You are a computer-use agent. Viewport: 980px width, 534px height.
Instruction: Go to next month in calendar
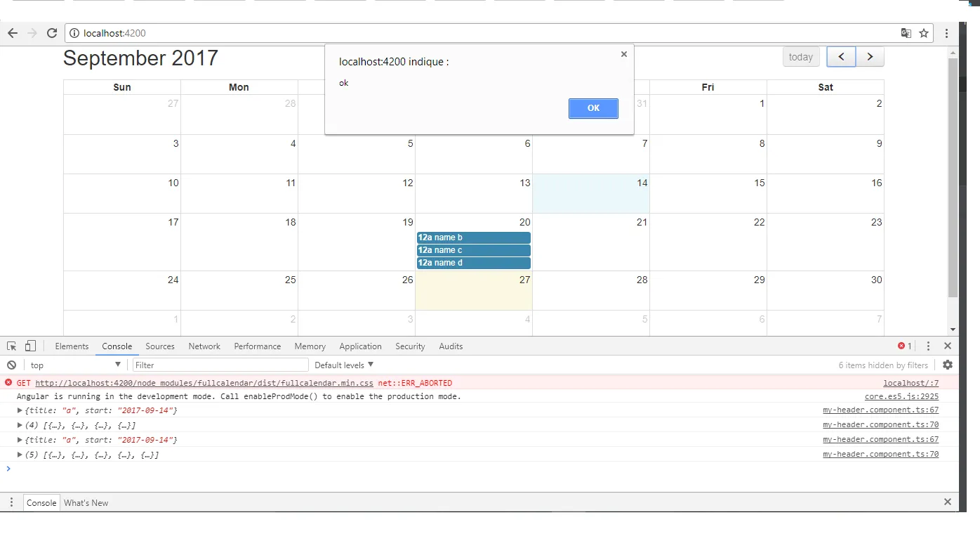[x=870, y=57]
